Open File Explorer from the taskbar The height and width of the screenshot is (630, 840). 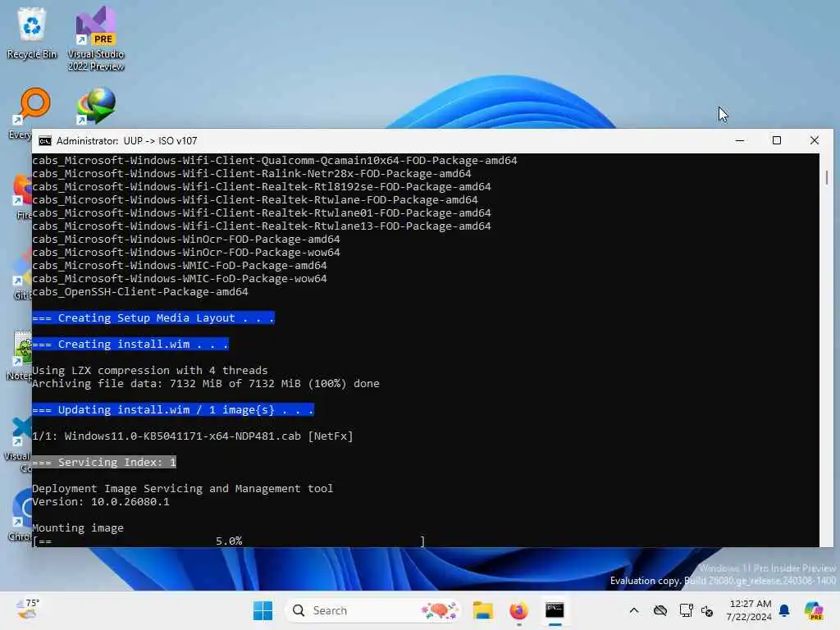coord(482,610)
